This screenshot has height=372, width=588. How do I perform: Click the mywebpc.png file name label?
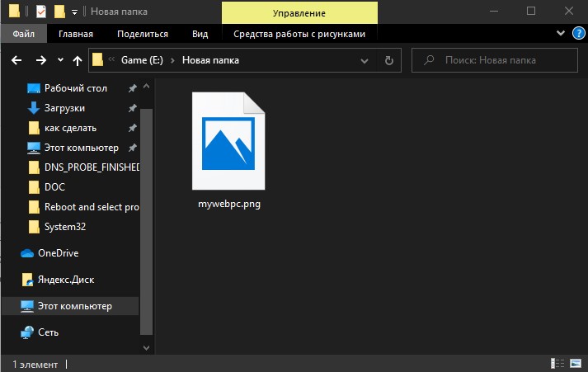tap(229, 204)
